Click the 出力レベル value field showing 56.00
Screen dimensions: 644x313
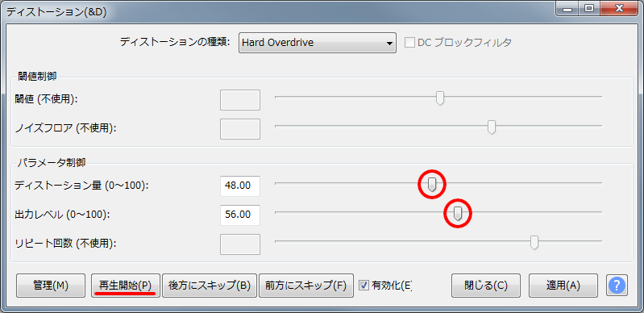click(240, 215)
